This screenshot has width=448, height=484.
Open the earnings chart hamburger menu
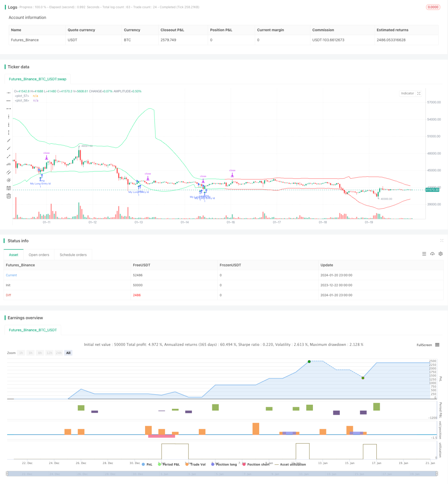pyautogui.click(x=437, y=345)
